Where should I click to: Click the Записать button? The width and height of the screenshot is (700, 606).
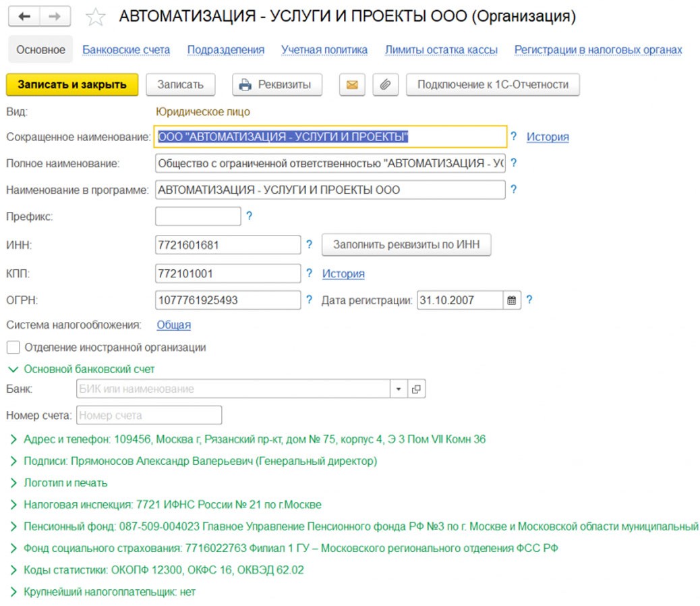coord(180,84)
